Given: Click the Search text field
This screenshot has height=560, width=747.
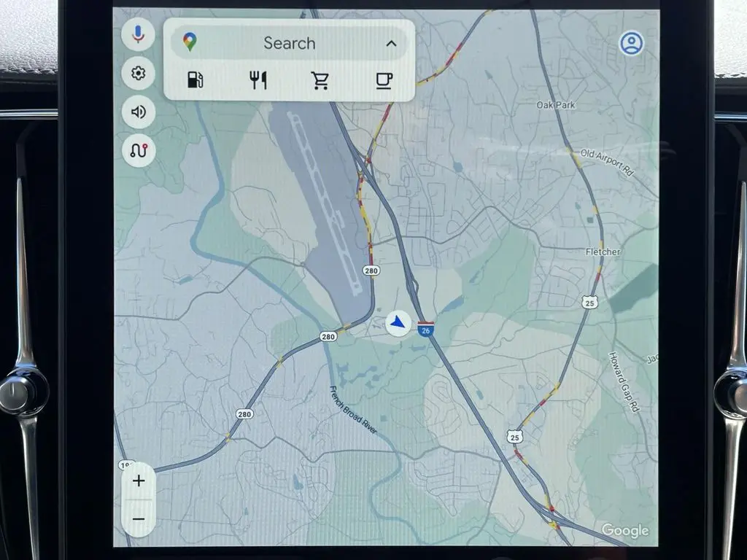Looking at the screenshot, I should click(x=289, y=44).
